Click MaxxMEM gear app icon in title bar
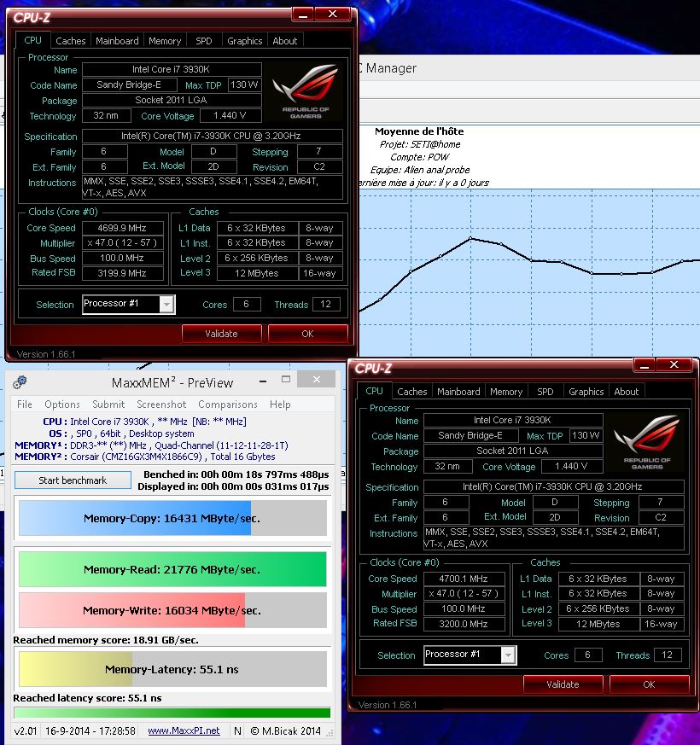The height and width of the screenshot is (745, 700). 20,382
